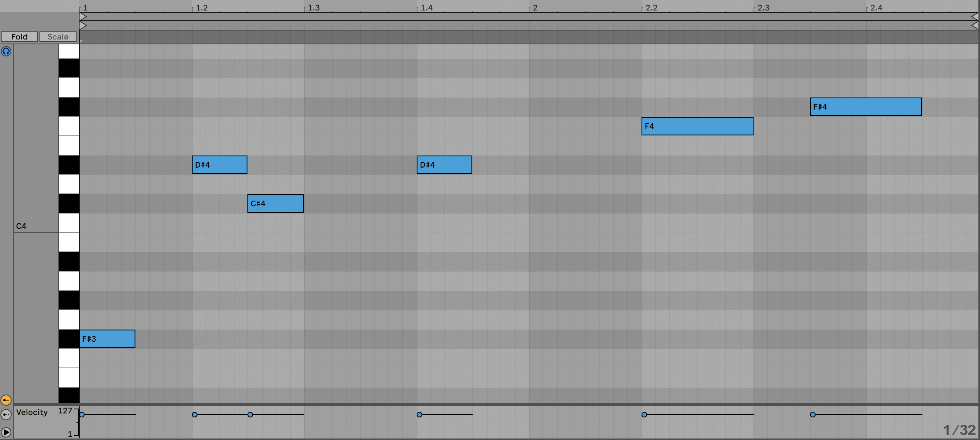Play the F#3 black piano key
The width and height of the screenshot is (980, 440).
click(x=69, y=339)
